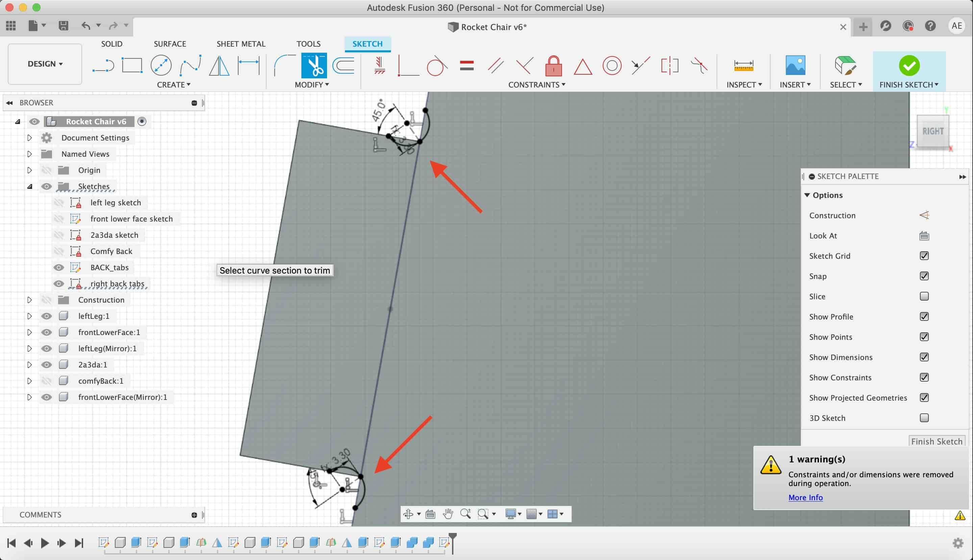Viewport: 973px width, 560px height.
Task: Apply the Equal constraint
Action: 466,66
